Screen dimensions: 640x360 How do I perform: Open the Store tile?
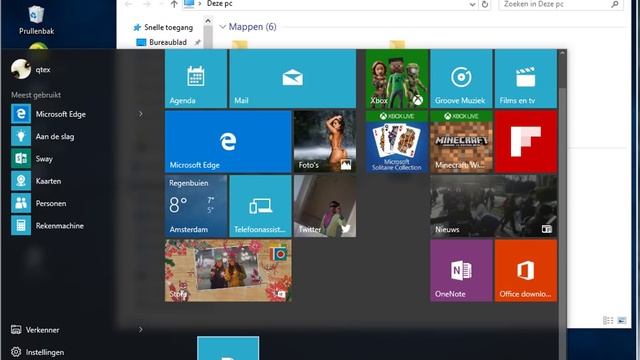point(228,271)
